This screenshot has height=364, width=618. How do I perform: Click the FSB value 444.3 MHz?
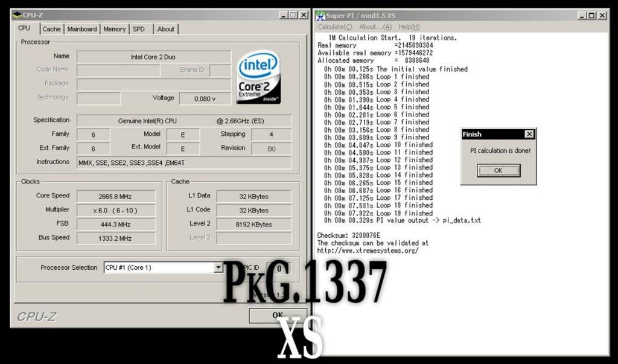(x=115, y=225)
